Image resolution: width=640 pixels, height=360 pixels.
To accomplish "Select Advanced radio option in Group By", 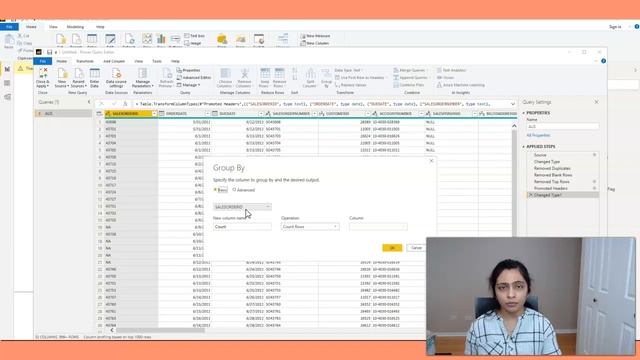I will 234,190.
